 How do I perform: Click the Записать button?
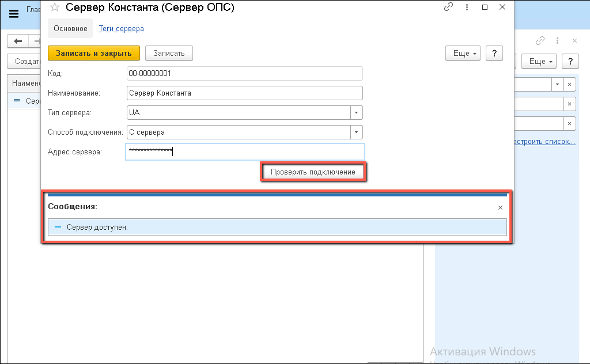pos(169,53)
